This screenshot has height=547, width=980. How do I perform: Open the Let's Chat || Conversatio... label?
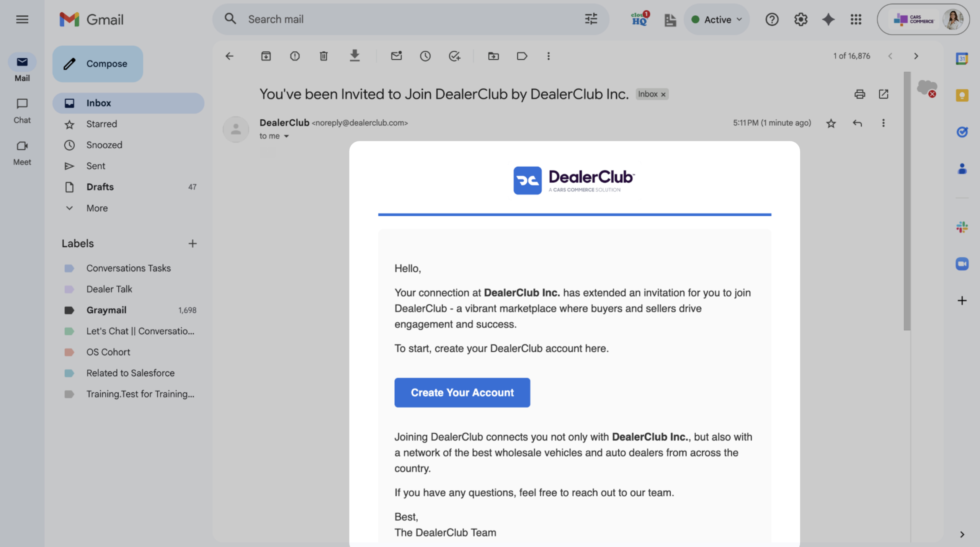(x=128, y=331)
